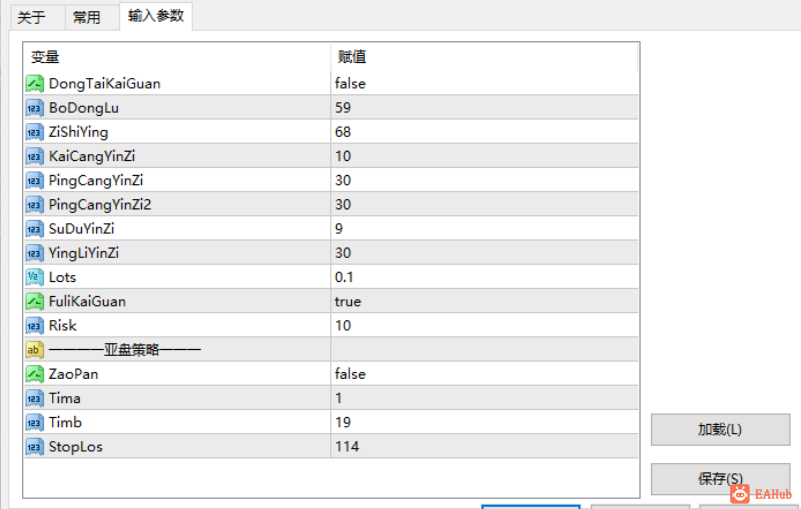The height and width of the screenshot is (509, 801).
Task: Toggle the ZaoPan false value
Action: pos(350,374)
